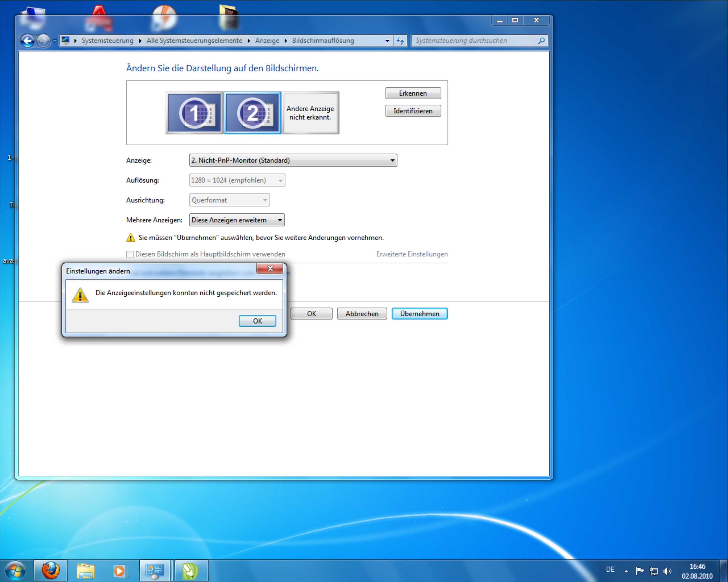Screen dimensions: 728x582
Task: Select monitor 1 display thumbnail
Action: (194, 113)
